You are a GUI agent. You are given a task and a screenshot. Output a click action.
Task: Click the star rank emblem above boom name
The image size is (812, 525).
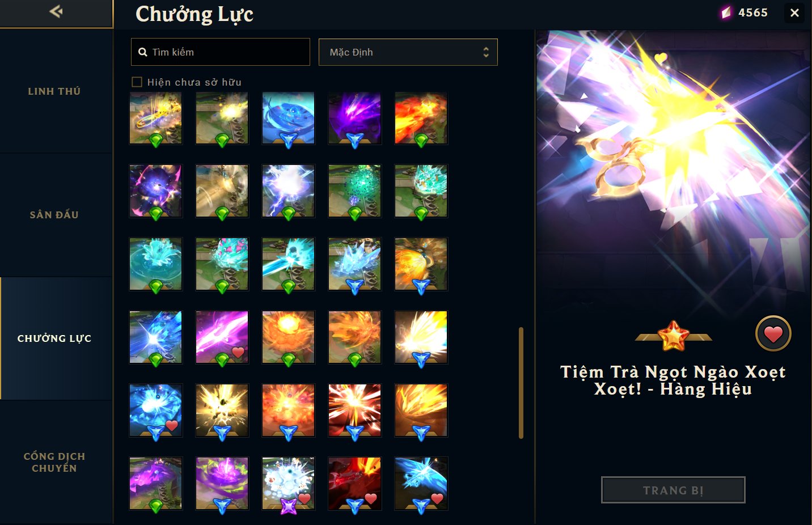point(673,336)
